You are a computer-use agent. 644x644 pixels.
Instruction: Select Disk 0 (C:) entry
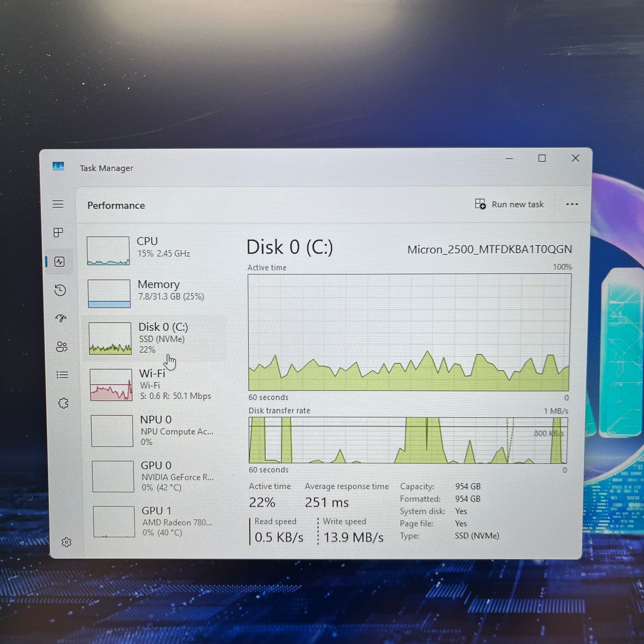point(155,338)
